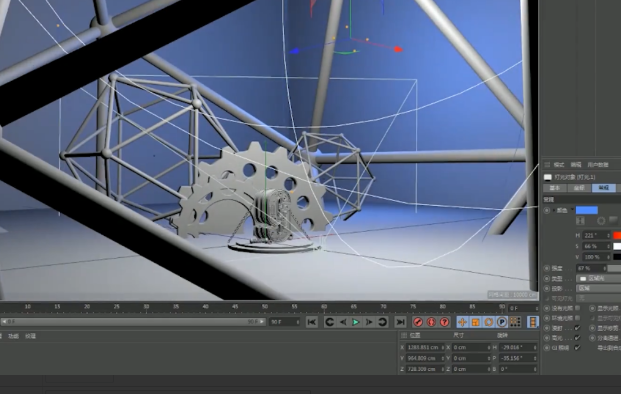Toggle the autokeying red icon
621x394 pixels.
(431, 322)
